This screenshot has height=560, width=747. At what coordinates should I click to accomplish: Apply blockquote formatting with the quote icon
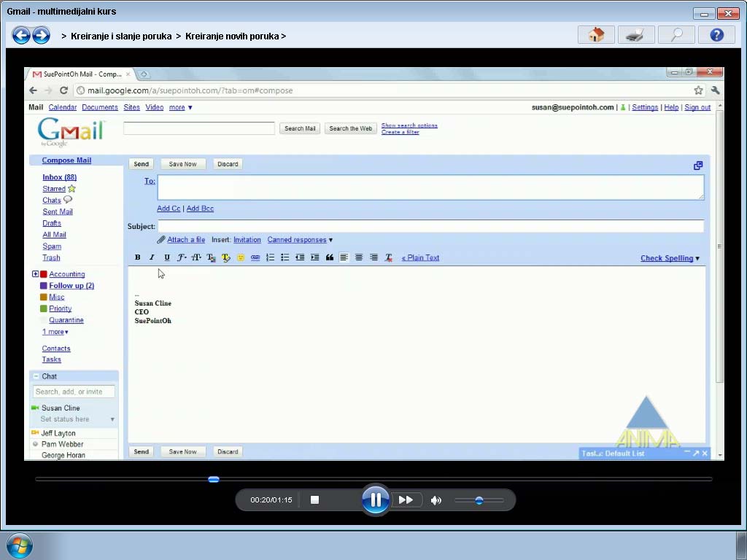tap(329, 257)
